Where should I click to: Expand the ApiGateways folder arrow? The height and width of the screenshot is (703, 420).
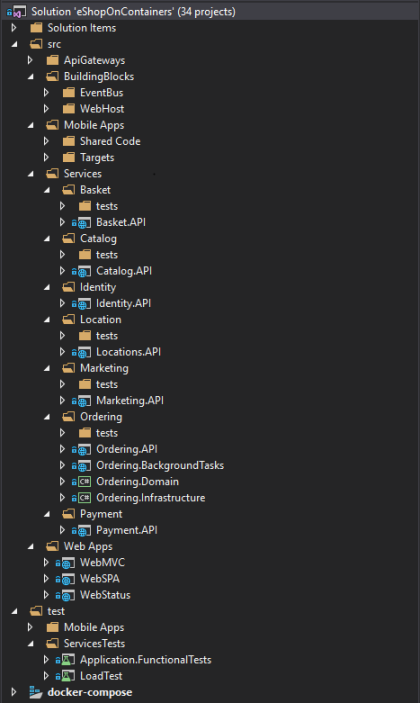(x=30, y=60)
